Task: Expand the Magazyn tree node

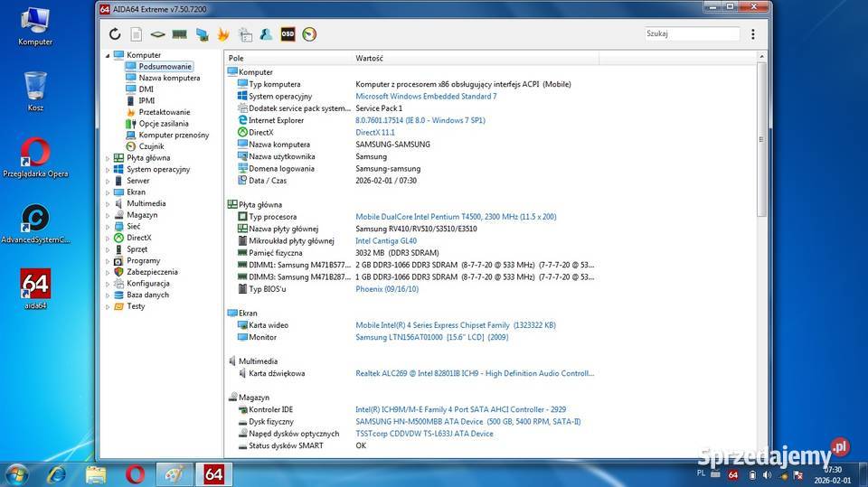Action: click(108, 215)
